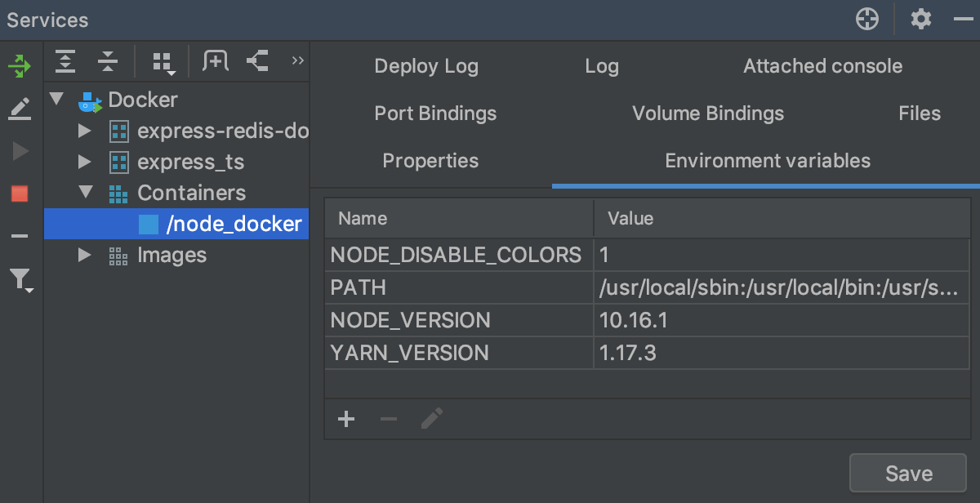980x503 pixels.
Task: Click the Expand All icon in the toolbar
Action: point(65,61)
